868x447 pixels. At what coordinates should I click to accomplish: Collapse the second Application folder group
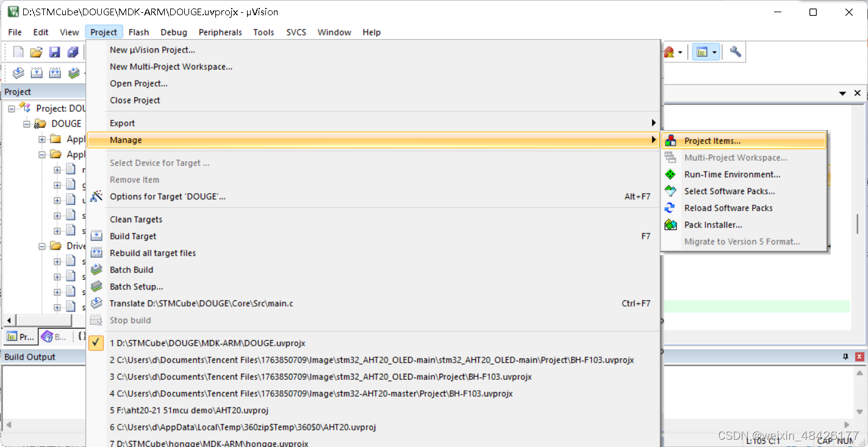click(x=42, y=154)
